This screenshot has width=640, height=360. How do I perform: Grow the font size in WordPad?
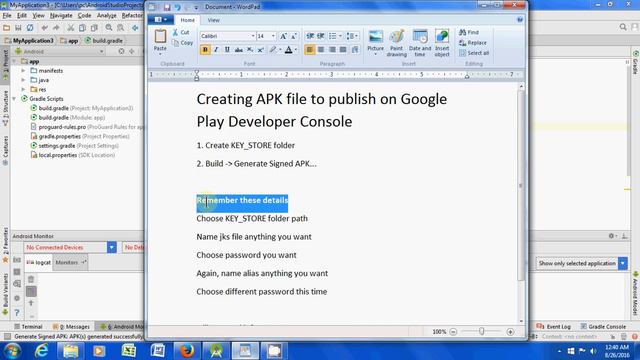coord(283,36)
